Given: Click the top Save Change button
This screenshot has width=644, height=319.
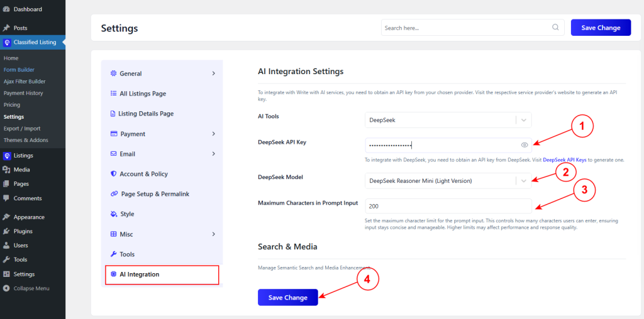Looking at the screenshot, I should (601, 28).
